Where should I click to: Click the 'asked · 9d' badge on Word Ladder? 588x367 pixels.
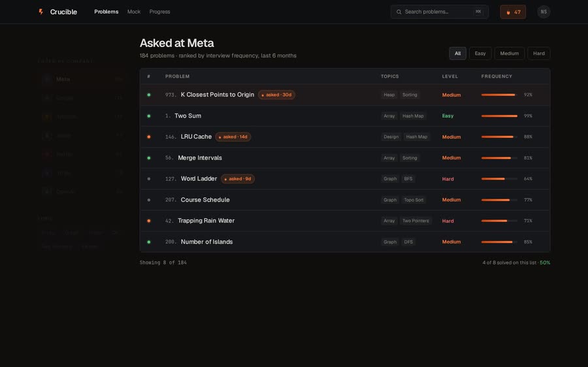click(238, 179)
